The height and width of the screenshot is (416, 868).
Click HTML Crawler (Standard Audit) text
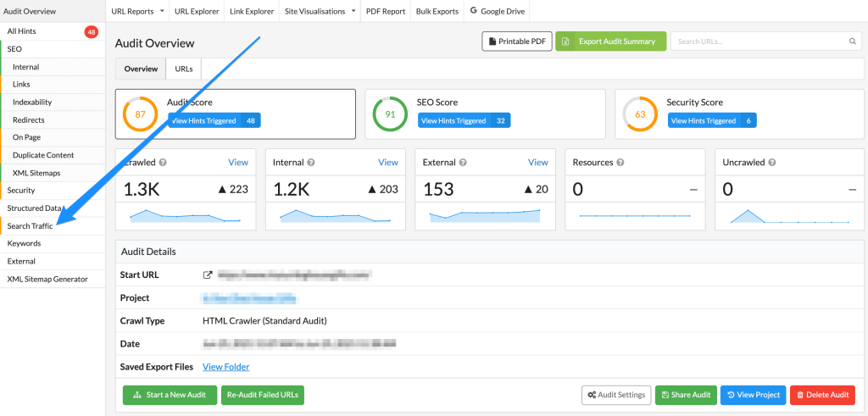pyautogui.click(x=264, y=321)
